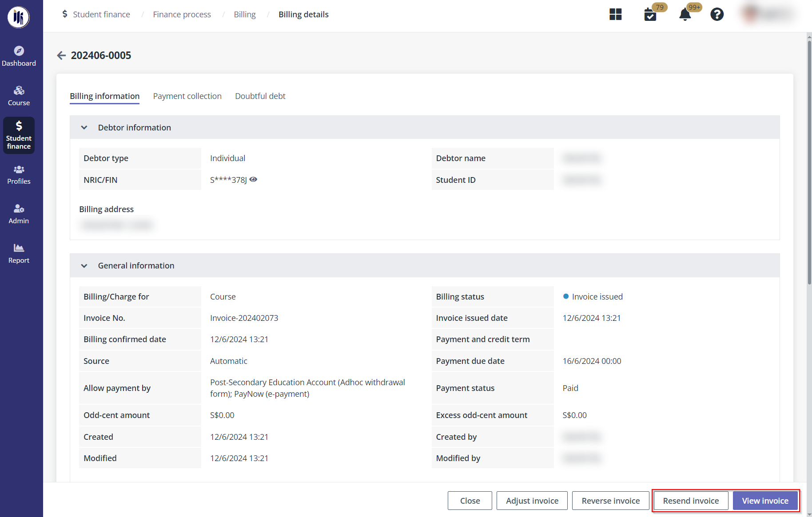Screen dimensions: 812x517
Task: Click the Close button
Action: (x=470, y=501)
